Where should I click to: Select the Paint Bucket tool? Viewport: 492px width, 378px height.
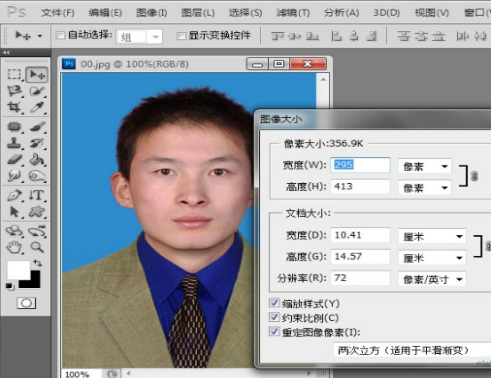tap(37, 159)
